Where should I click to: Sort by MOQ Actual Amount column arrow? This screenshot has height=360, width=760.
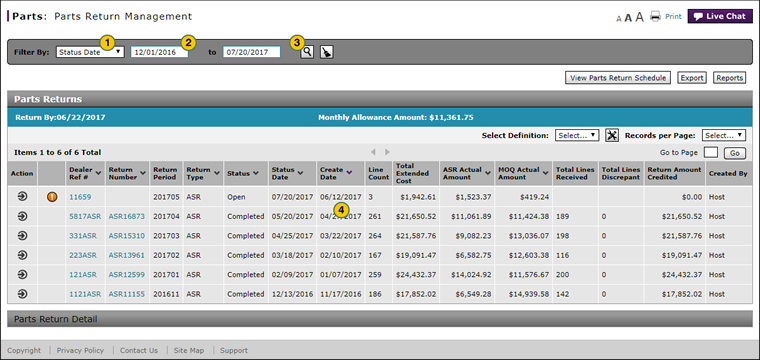pos(545,173)
